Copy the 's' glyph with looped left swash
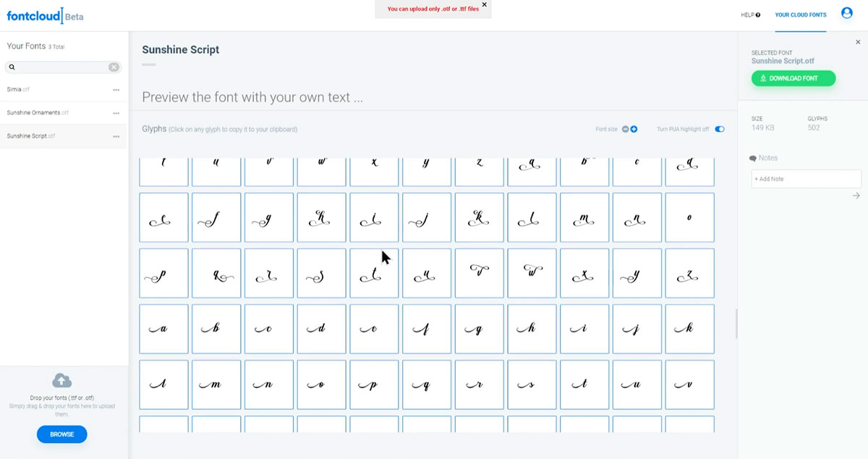The image size is (868, 459). pyautogui.click(x=322, y=273)
